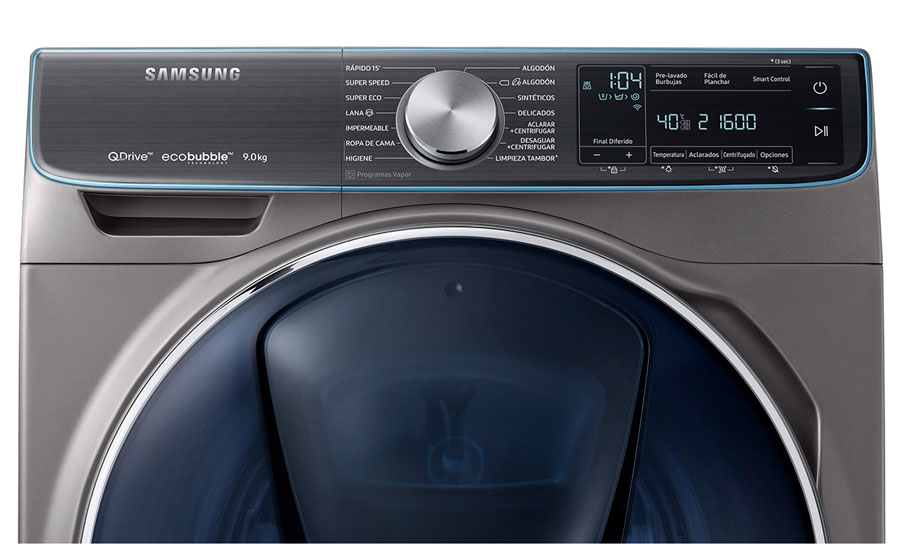The width and height of the screenshot is (900, 544).
Task: Tap the Smart Control option label
Action: coord(771,79)
